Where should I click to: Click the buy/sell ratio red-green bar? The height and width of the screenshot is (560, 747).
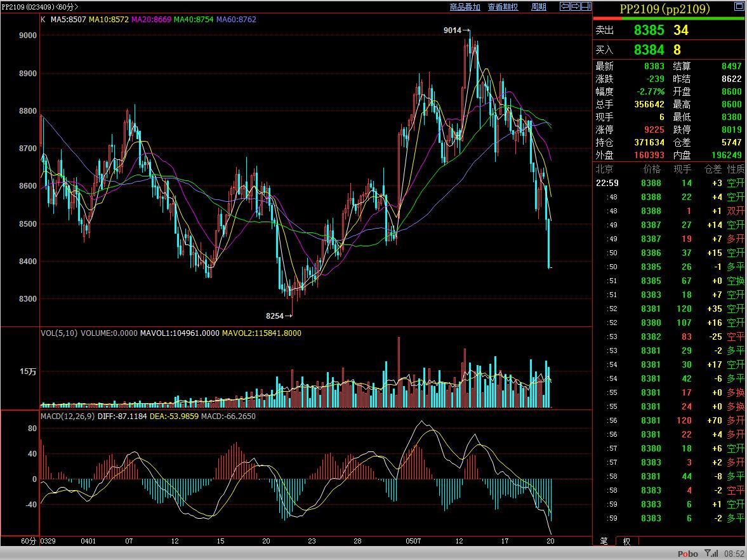(669, 18)
